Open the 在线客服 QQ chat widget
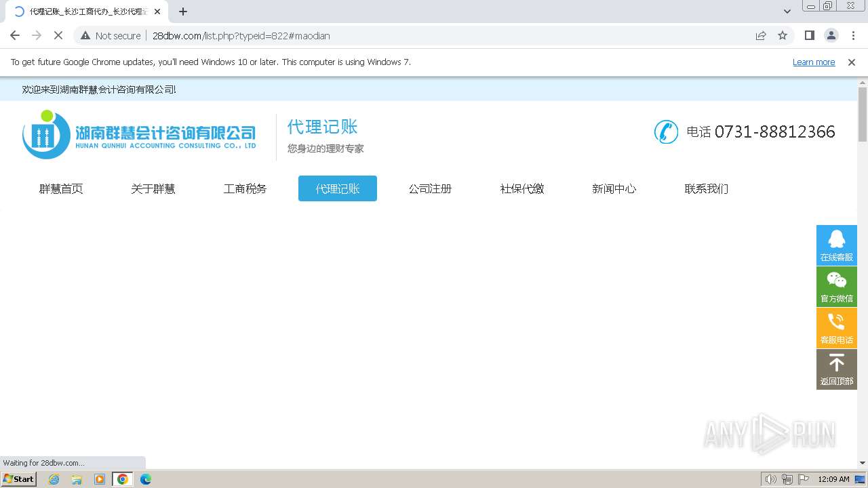 click(x=836, y=245)
